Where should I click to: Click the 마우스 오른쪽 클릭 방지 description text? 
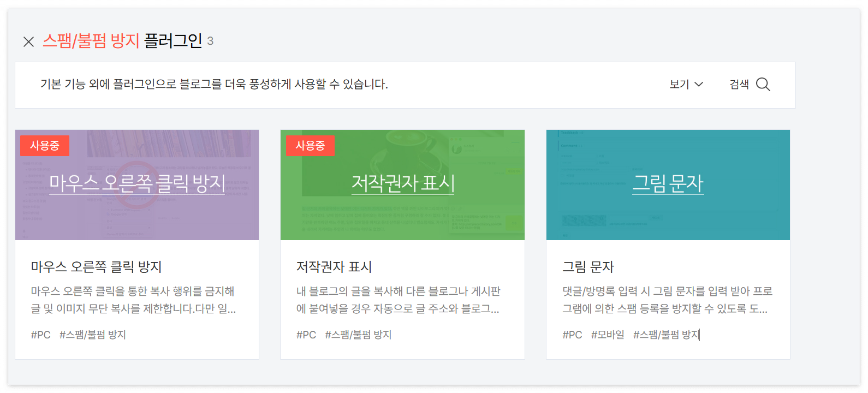(x=133, y=300)
